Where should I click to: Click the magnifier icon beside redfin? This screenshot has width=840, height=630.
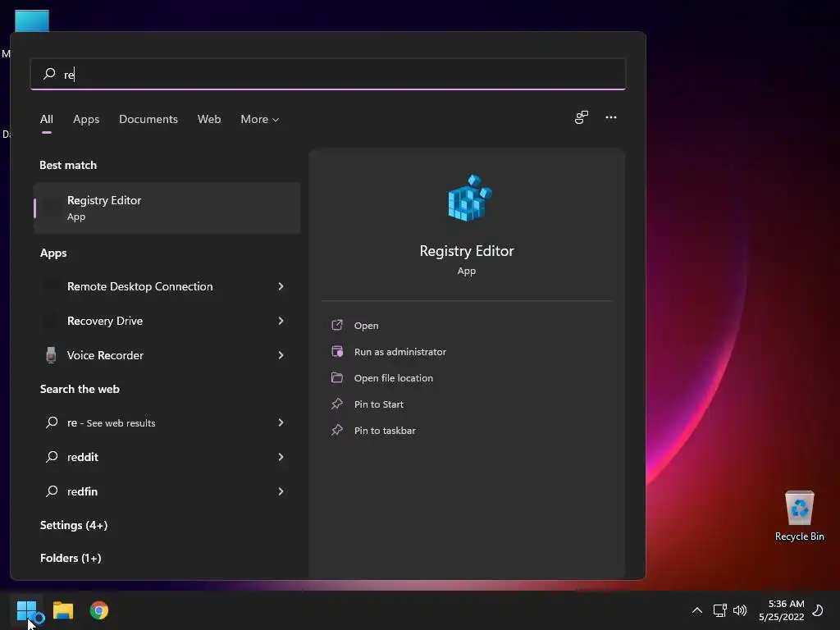pos(52,491)
